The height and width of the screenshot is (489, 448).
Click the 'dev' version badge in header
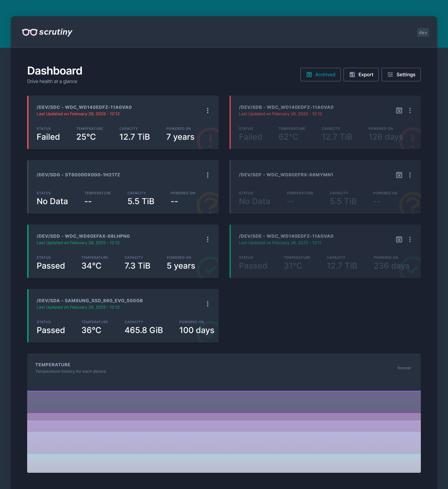click(x=423, y=32)
